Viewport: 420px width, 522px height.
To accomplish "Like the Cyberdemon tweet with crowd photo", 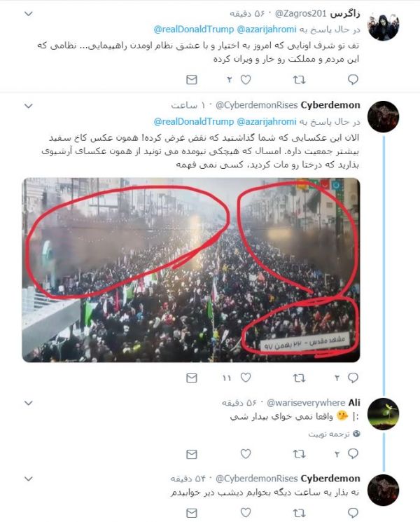I will click(246, 378).
